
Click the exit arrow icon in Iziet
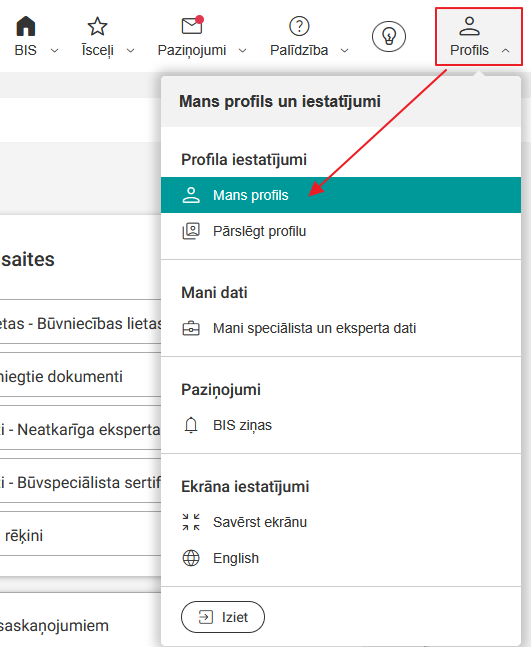[205, 617]
